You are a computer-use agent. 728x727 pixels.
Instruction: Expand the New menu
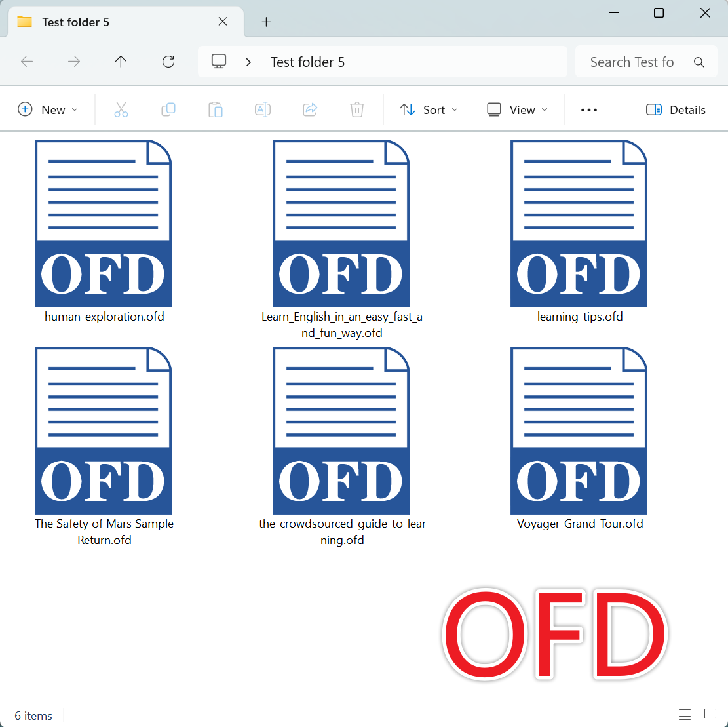tap(48, 109)
